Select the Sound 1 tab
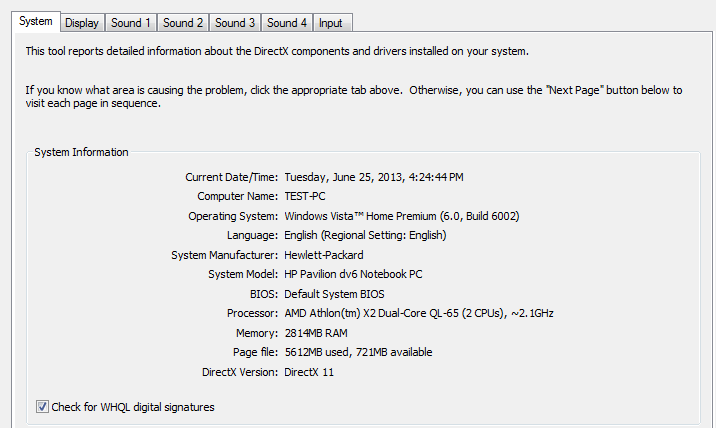 click(x=131, y=23)
